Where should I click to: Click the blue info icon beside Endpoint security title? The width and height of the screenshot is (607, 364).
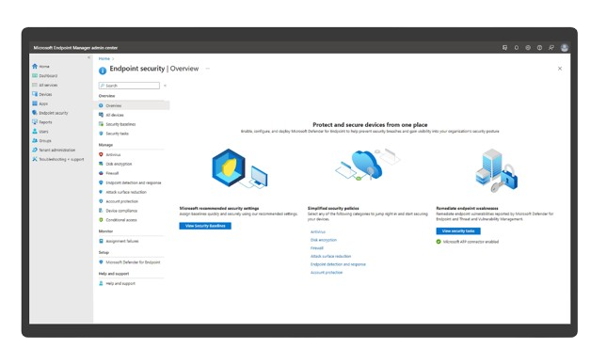click(x=103, y=71)
